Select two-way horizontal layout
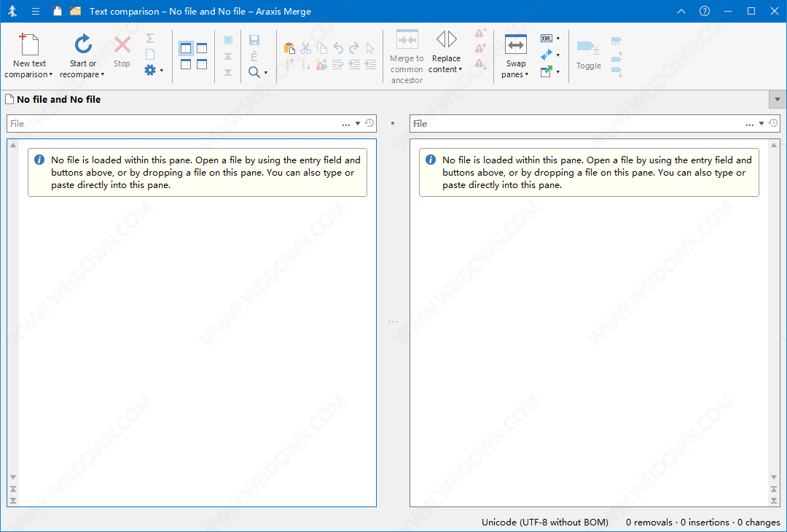Screen dimensions: 787x532 pos(186,63)
